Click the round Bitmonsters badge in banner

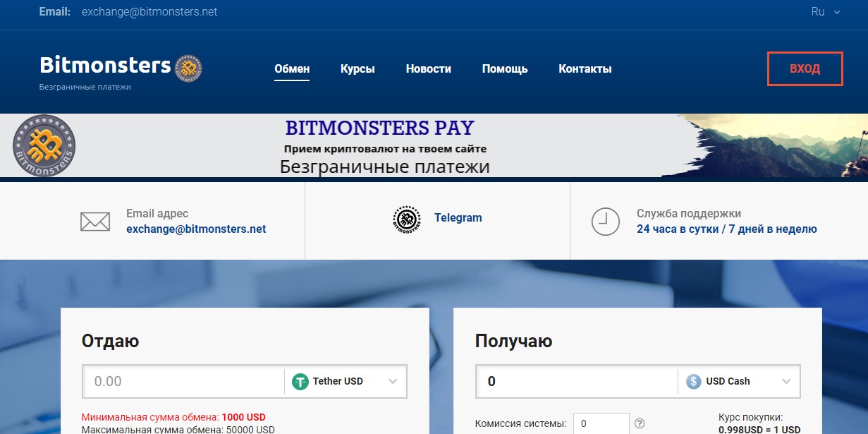coord(44,146)
